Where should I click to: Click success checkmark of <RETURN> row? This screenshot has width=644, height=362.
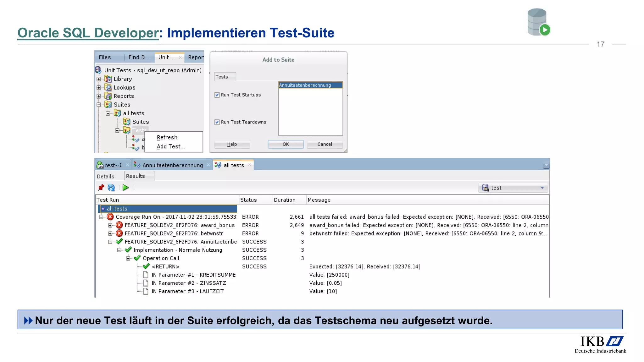(146, 266)
